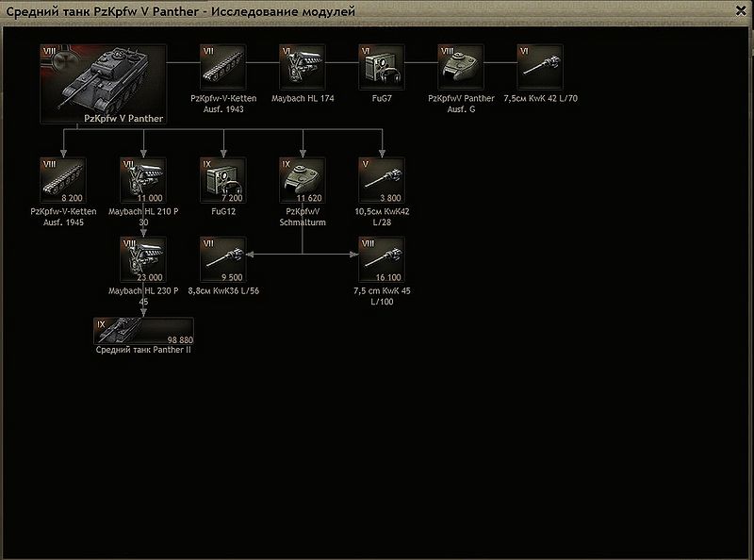This screenshot has height=560, width=754.
Task: Click the '10,5cm KwK42 L/28' label
Action: [382, 217]
